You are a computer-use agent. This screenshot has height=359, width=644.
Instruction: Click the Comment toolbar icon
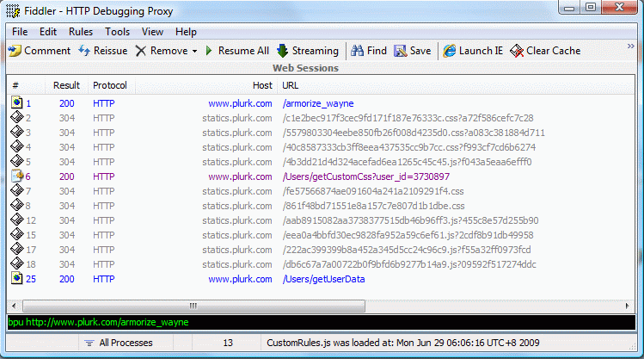coord(15,51)
